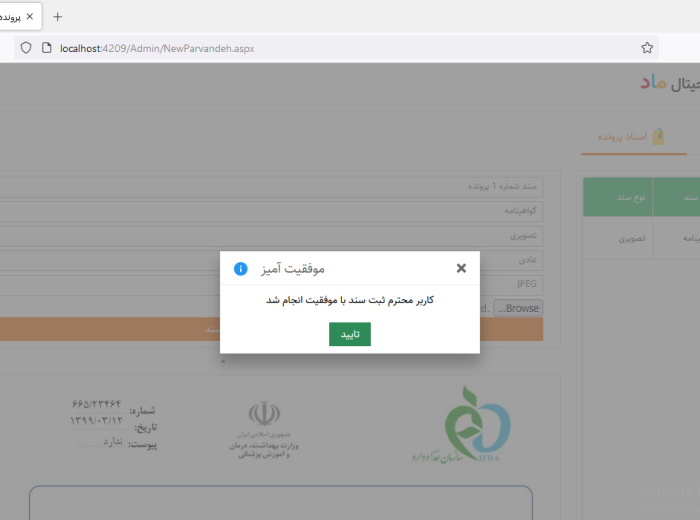
Task: Click the address bar URL field
Action: [300, 47]
